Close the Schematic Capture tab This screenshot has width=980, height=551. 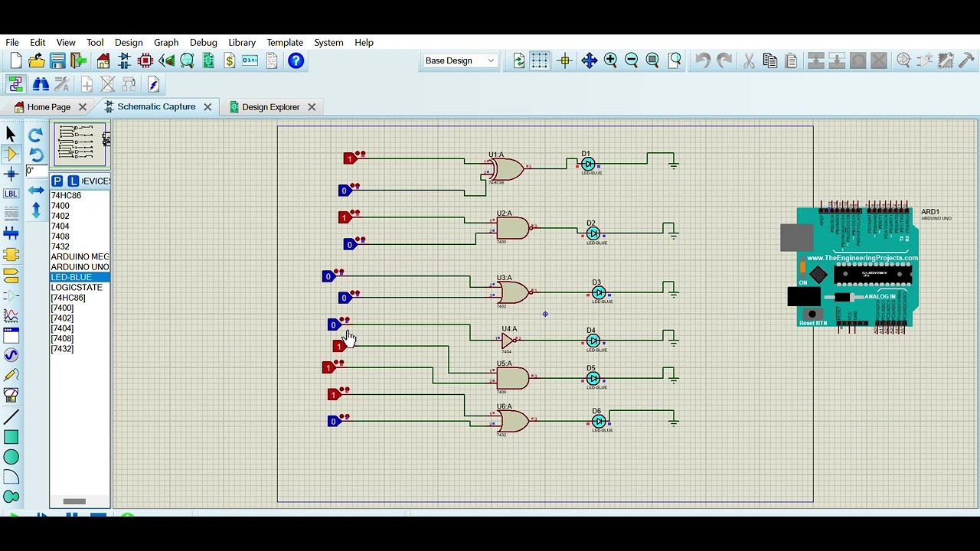pos(207,107)
